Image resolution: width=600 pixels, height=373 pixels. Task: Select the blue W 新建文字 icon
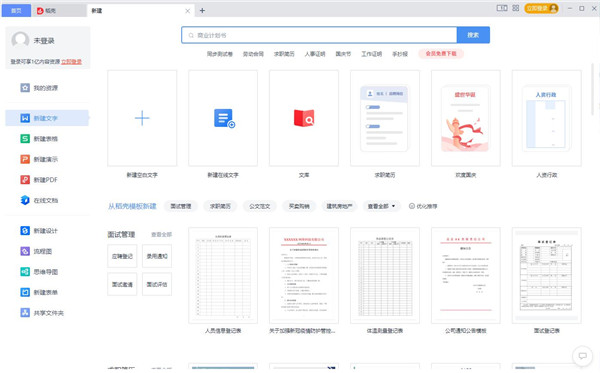click(x=25, y=118)
